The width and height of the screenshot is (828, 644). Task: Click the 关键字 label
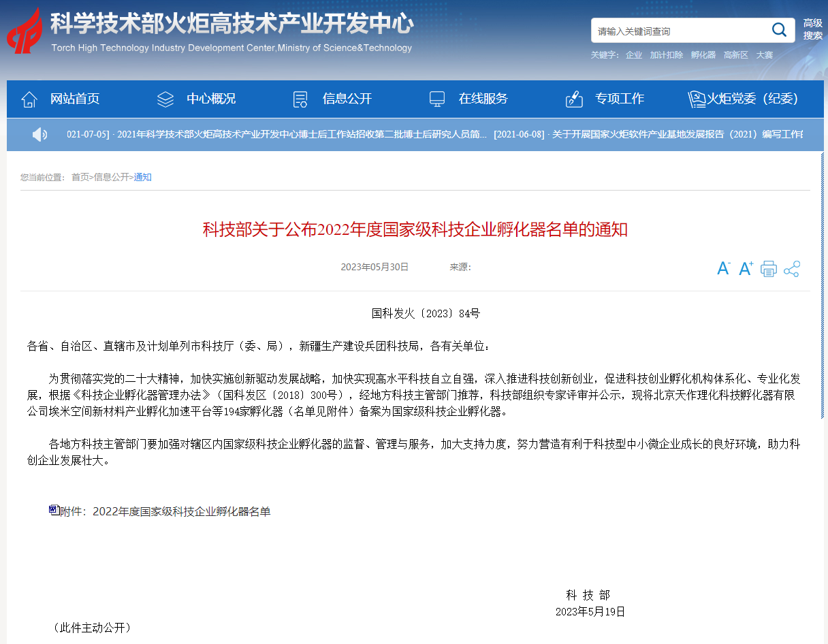coord(605,55)
